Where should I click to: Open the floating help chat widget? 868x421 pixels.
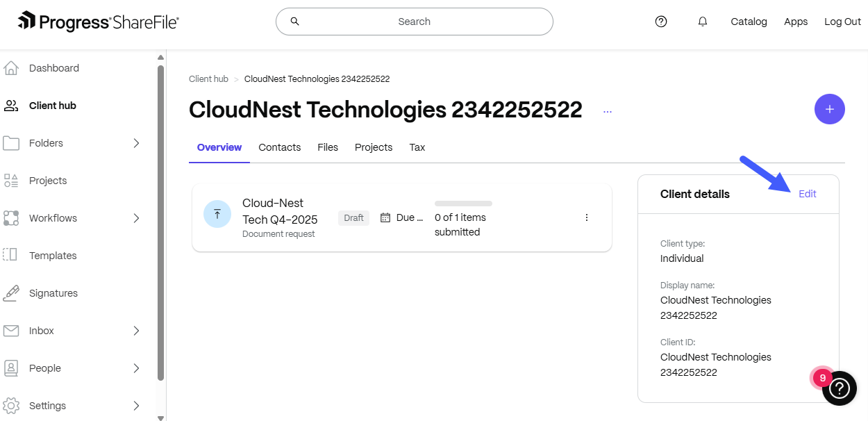coord(839,388)
